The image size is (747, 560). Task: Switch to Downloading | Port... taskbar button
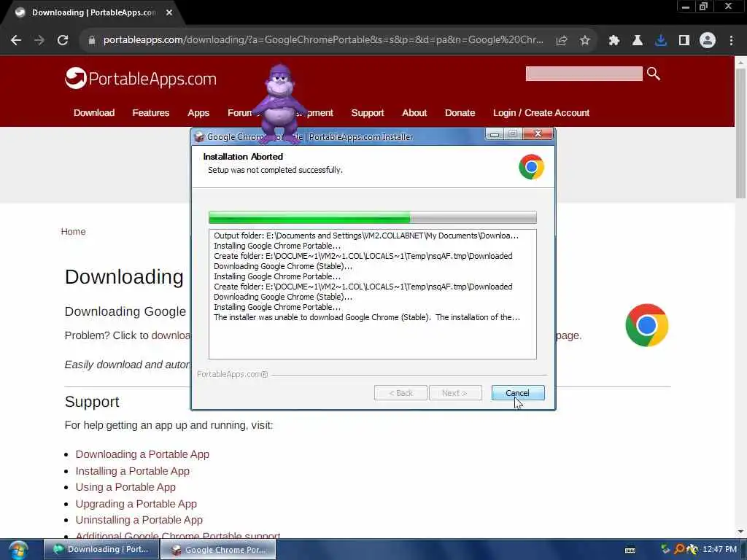point(101,549)
